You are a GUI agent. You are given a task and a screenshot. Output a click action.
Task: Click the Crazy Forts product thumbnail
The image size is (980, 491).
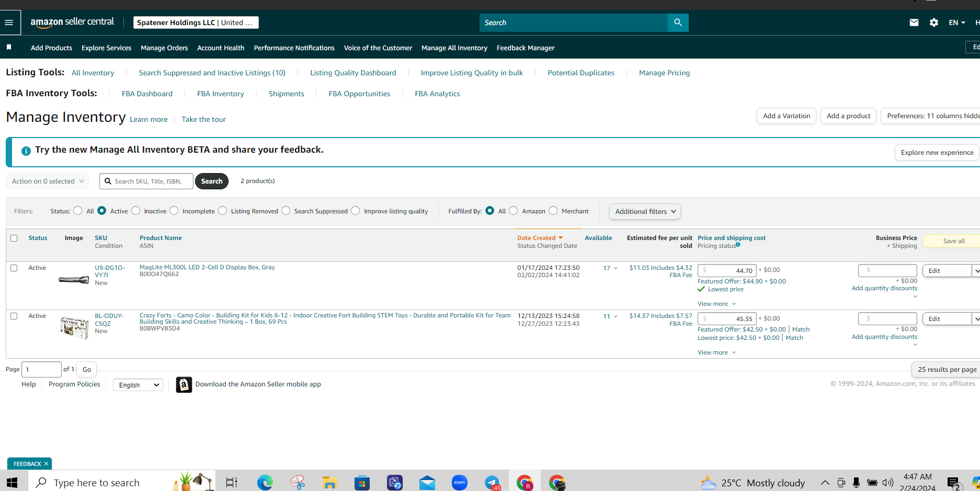pyautogui.click(x=74, y=328)
